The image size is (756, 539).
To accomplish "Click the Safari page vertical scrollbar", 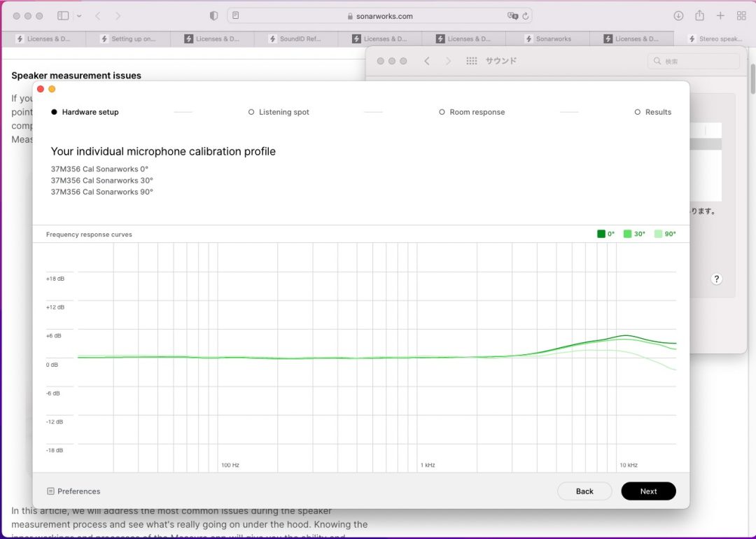I will tap(753, 79).
